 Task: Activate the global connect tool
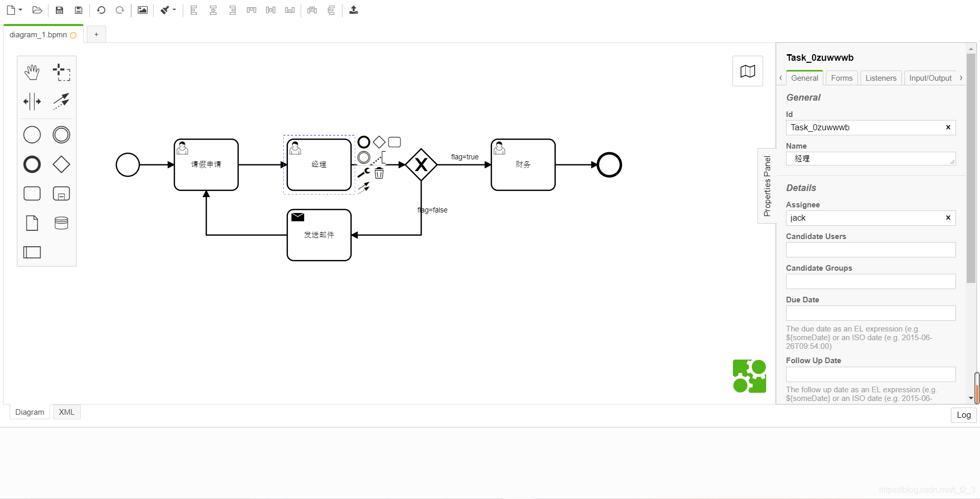click(61, 101)
